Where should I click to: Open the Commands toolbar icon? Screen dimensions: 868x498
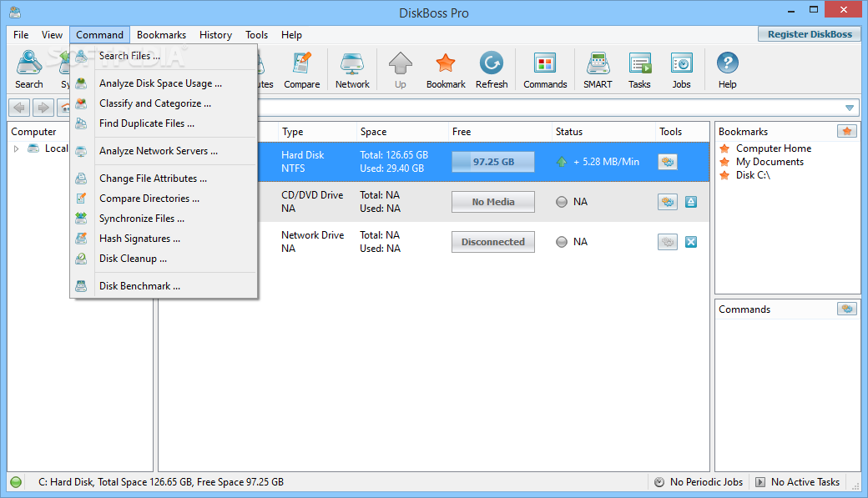(x=545, y=69)
